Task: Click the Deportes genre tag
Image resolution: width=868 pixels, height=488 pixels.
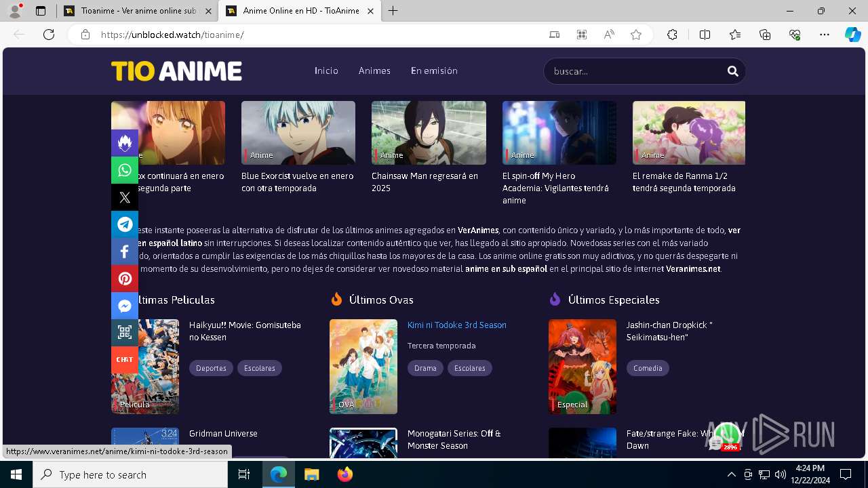Action: [x=211, y=368]
